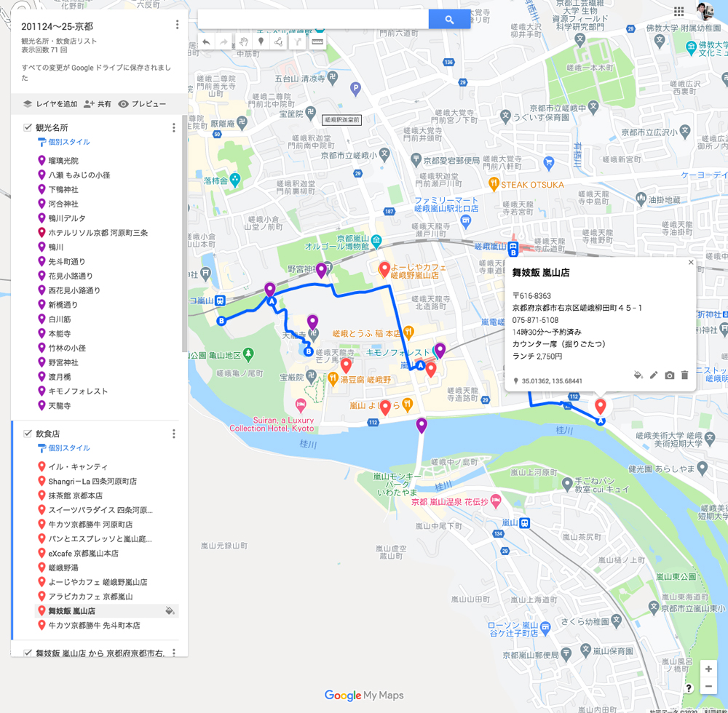The width and height of the screenshot is (728, 713).
Task: Zoom in with the plus control
Action: [708, 668]
